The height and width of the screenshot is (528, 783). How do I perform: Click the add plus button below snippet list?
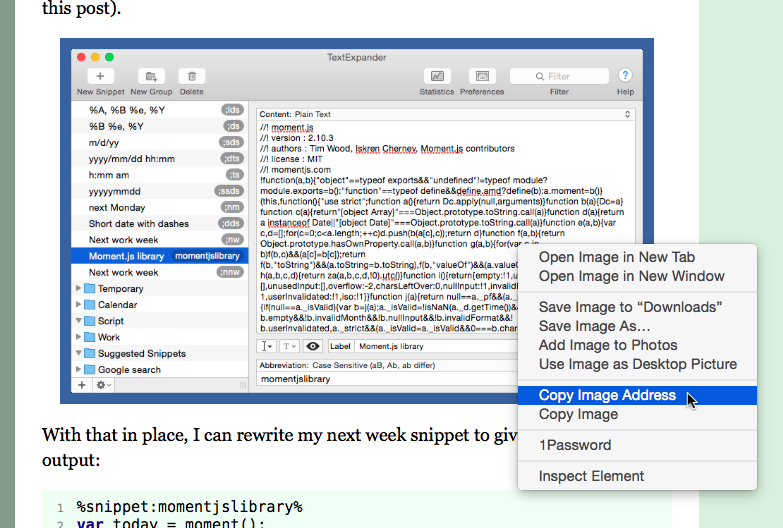pos(82,385)
